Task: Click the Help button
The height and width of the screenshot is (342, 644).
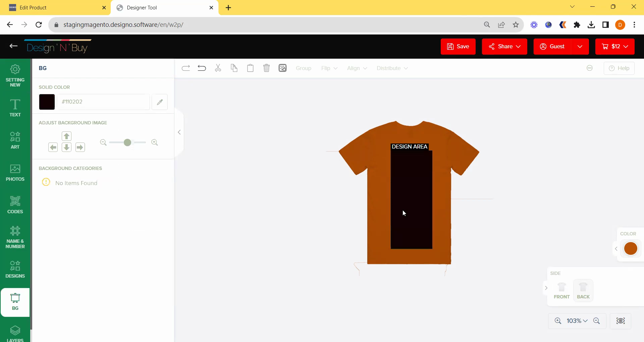Action: coord(619,68)
